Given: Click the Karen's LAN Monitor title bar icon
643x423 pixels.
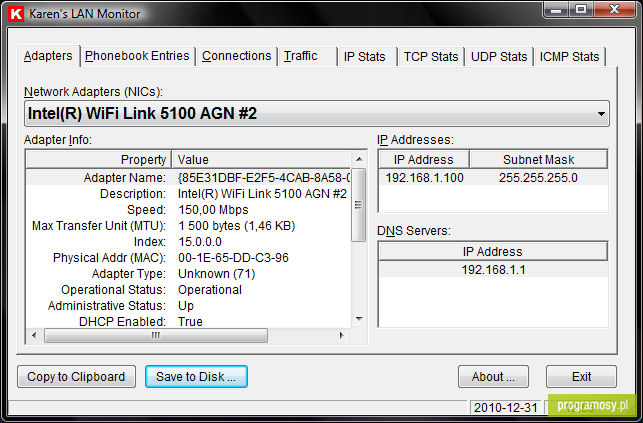Looking at the screenshot, I should point(16,14).
